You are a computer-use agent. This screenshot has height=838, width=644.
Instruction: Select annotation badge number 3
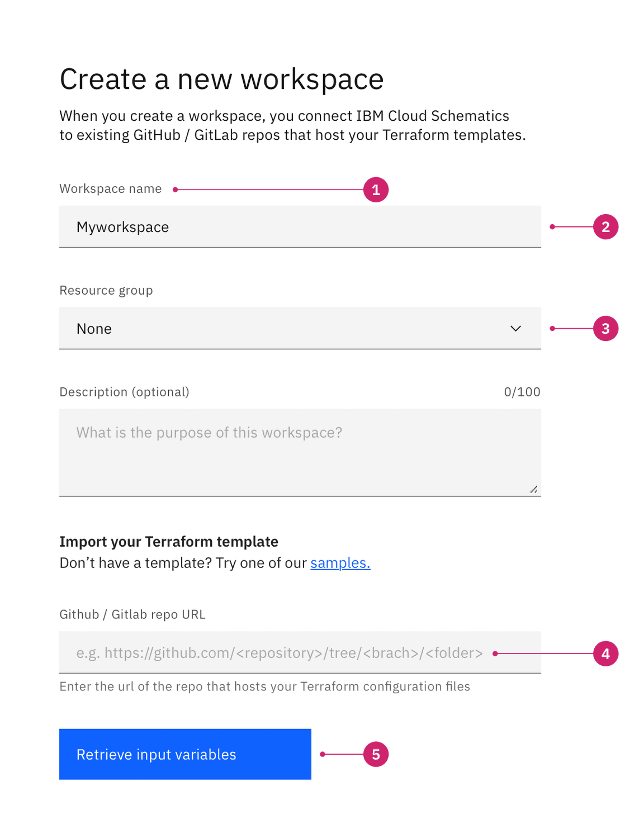pos(605,329)
